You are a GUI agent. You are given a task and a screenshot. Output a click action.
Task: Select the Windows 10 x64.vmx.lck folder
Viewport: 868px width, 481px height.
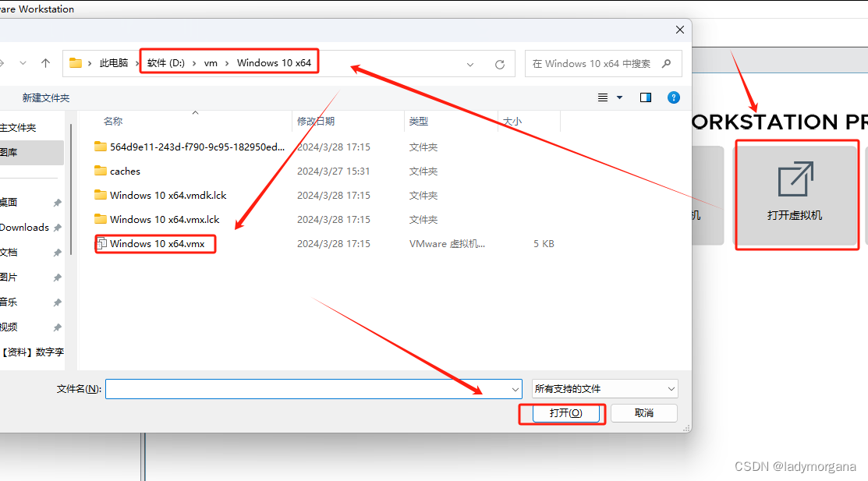[165, 220]
